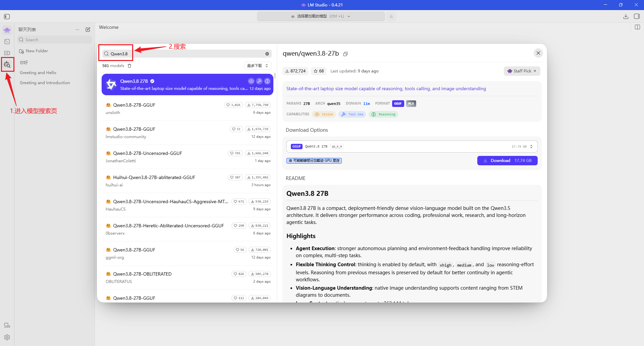Click the Welcome tab title
Viewport: 644px width, 346px height.
(x=109, y=27)
